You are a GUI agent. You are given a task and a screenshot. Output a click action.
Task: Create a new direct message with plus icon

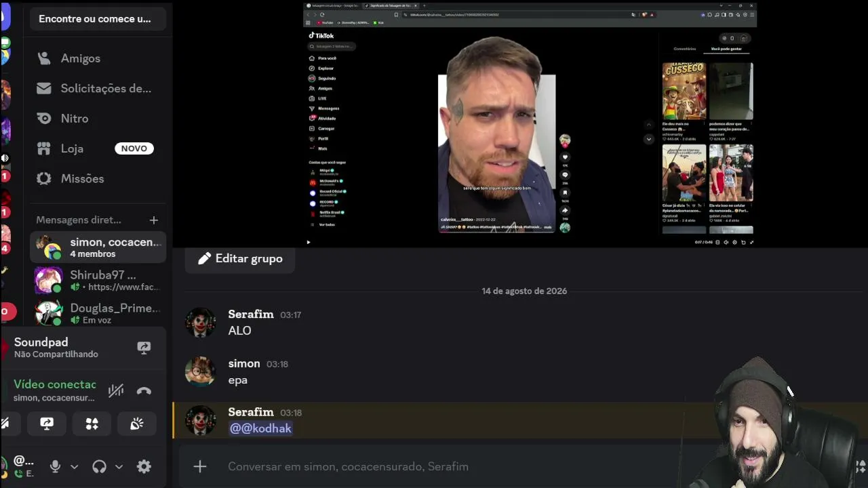pos(154,220)
